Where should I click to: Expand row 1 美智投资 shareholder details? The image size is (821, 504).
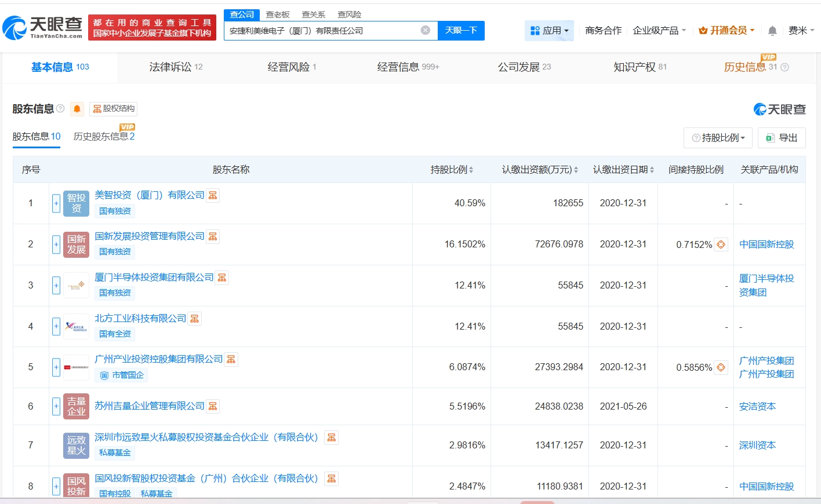[x=56, y=203]
